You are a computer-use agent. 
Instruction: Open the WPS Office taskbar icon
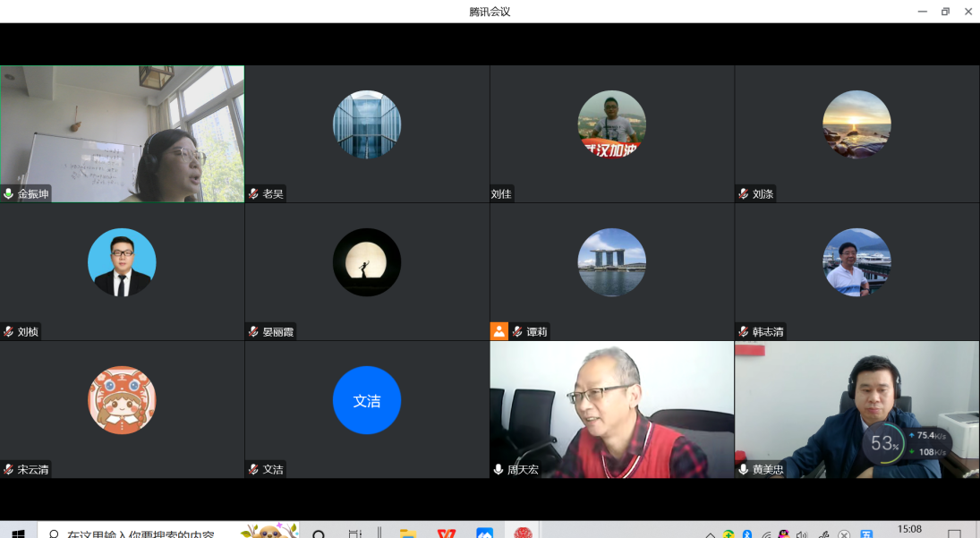[x=446, y=534]
